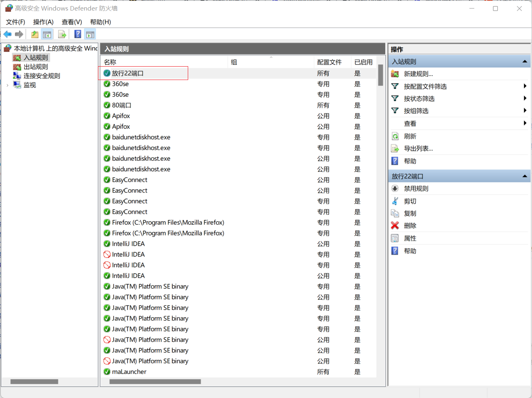The width and height of the screenshot is (532, 398).
Task: Click the red X 删除 icon
Action: (395, 225)
